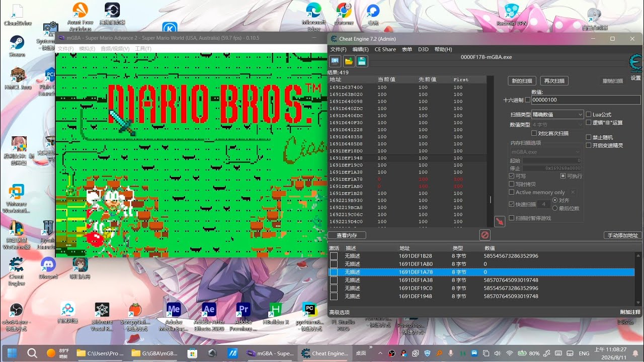The height and width of the screenshot is (362, 644).
Task: Copy selected addresses with red arrow icon
Action: point(500,221)
